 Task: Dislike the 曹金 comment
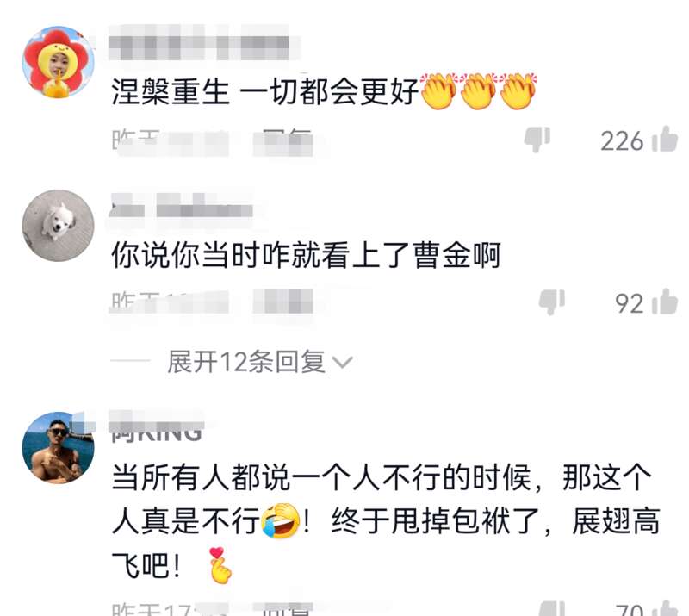pyautogui.click(x=552, y=302)
